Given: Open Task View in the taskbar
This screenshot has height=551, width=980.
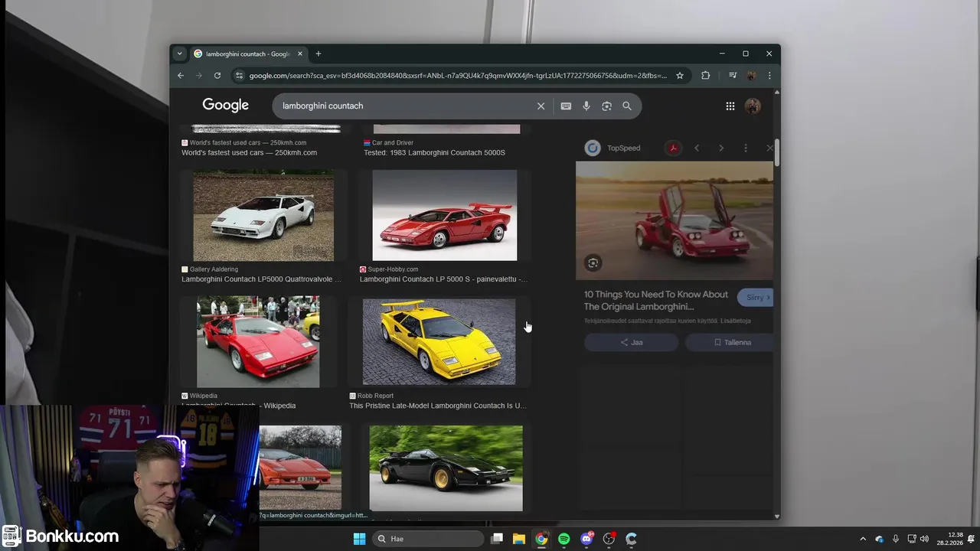Looking at the screenshot, I should 497,539.
